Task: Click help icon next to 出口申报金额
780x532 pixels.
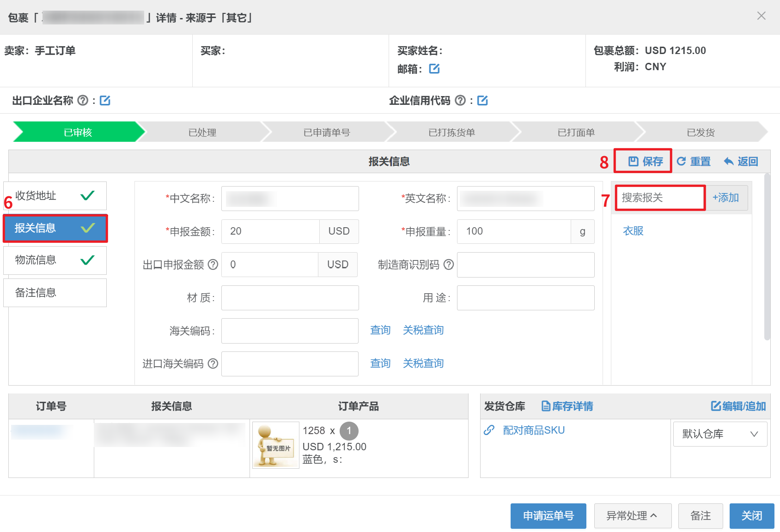Action: coord(213,265)
